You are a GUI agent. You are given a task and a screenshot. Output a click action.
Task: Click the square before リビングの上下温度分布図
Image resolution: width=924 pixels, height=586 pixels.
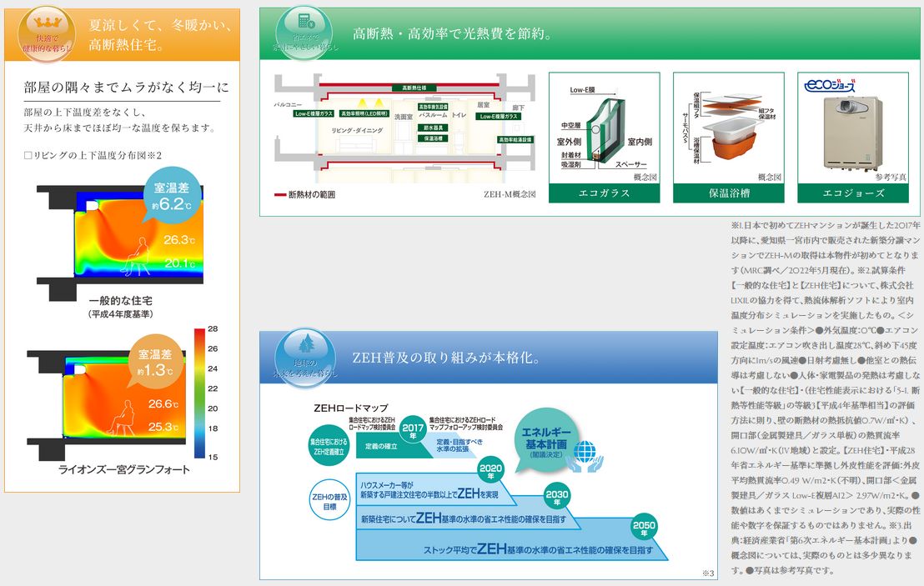(28, 155)
